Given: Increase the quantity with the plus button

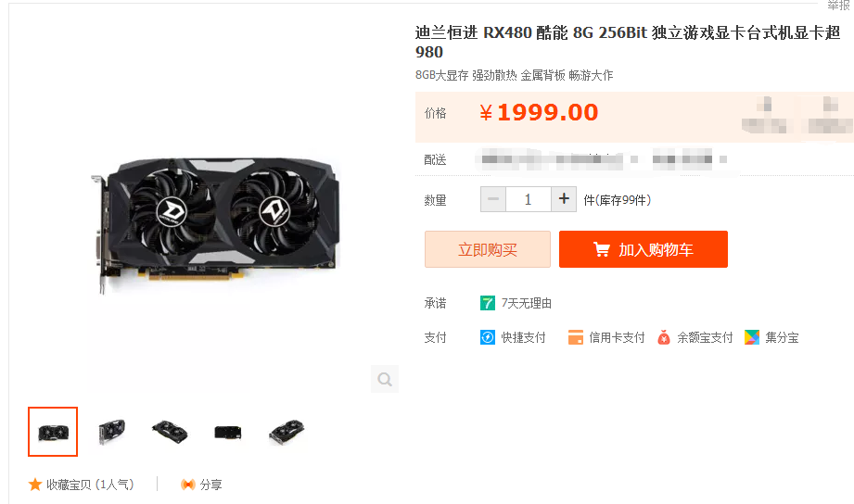Looking at the screenshot, I should (x=564, y=199).
